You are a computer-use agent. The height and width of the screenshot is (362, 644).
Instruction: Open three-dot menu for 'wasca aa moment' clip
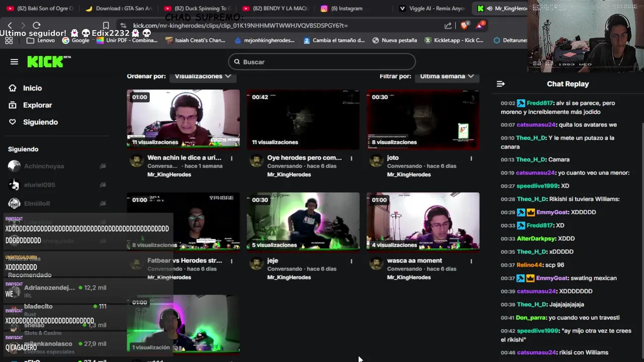pyautogui.click(x=471, y=261)
